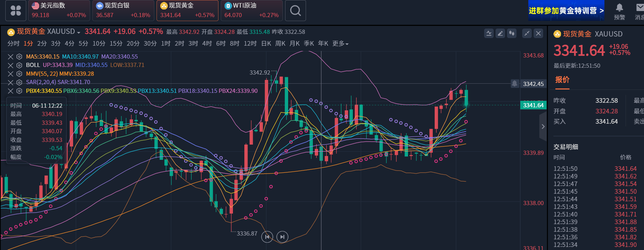Viewport: 644px width, 250px height.
Task: Switch to the 周K timeframe
Action: pos(280,44)
